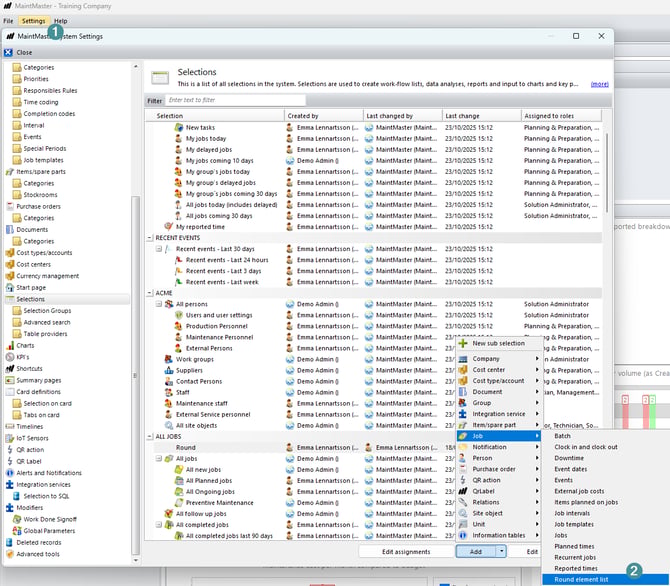Viewport: 670px width, 586px height.
Task: Select Notification in the Add menu
Action: click(499, 447)
